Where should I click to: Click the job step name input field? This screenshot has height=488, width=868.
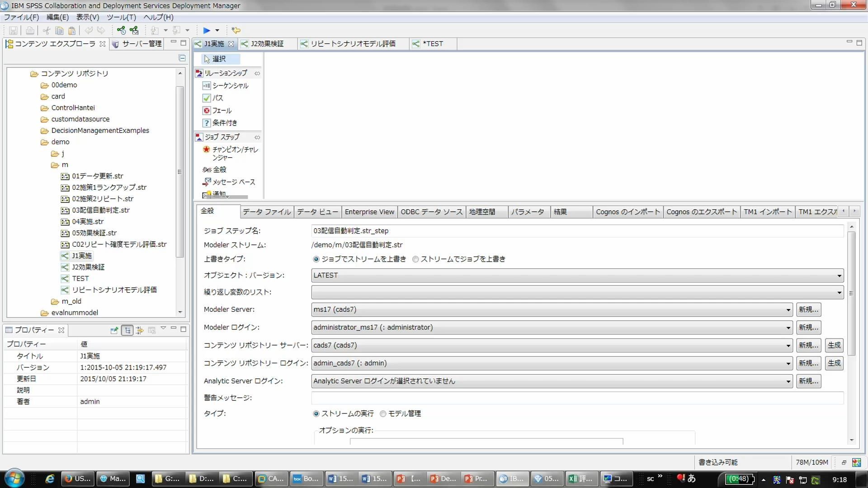(x=577, y=231)
